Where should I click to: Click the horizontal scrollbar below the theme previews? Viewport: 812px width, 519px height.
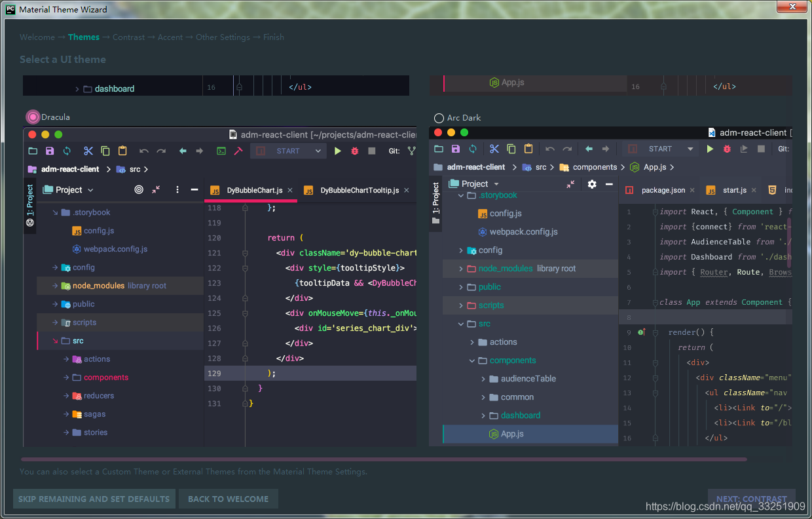(x=386, y=459)
